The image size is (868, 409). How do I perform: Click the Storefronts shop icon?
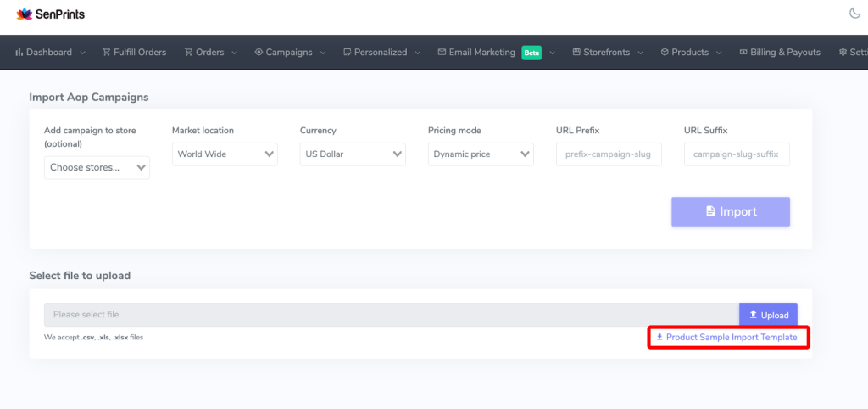pyautogui.click(x=576, y=52)
